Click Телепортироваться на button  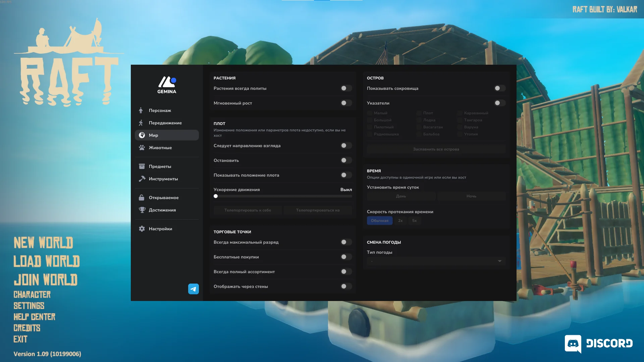tap(318, 210)
